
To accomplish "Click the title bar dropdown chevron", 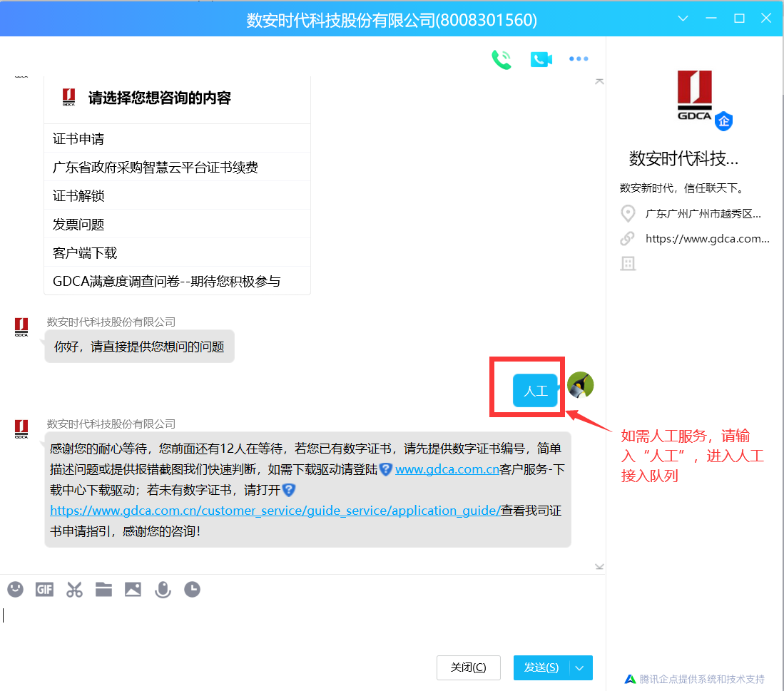I will pyautogui.click(x=683, y=19).
